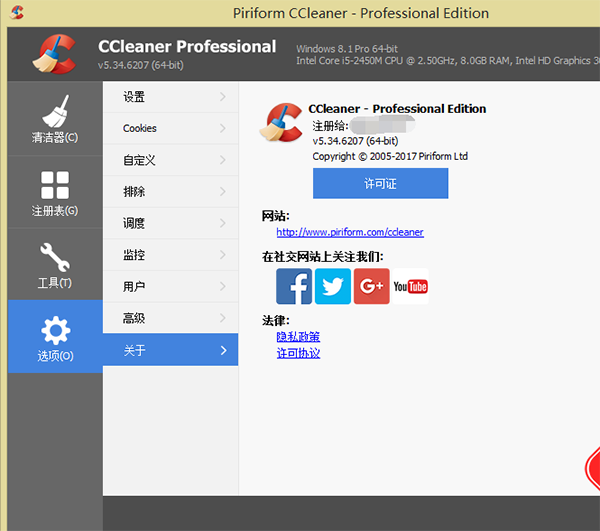This screenshot has width=600, height=531.
Task: Open the 设置 settings menu item
Action: [135, 97]
